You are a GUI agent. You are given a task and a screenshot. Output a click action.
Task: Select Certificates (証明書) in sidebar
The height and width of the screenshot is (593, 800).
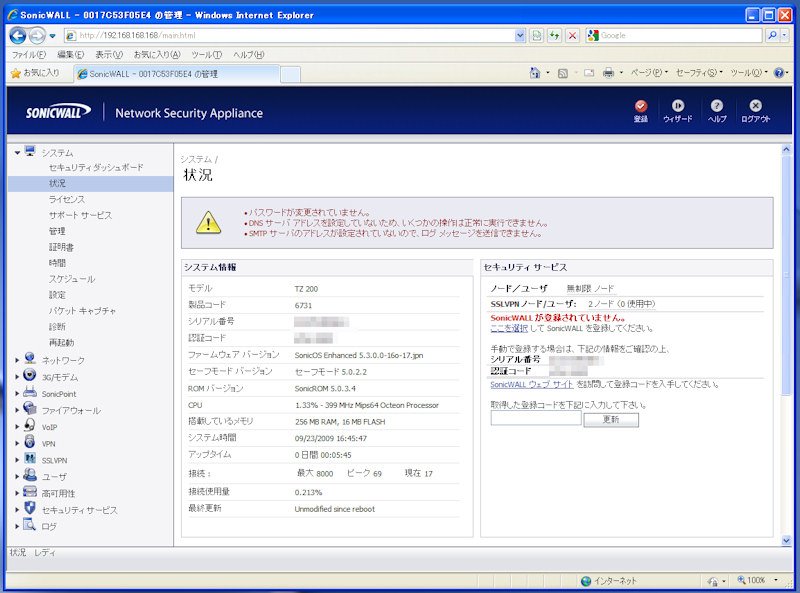pos(61,247)
